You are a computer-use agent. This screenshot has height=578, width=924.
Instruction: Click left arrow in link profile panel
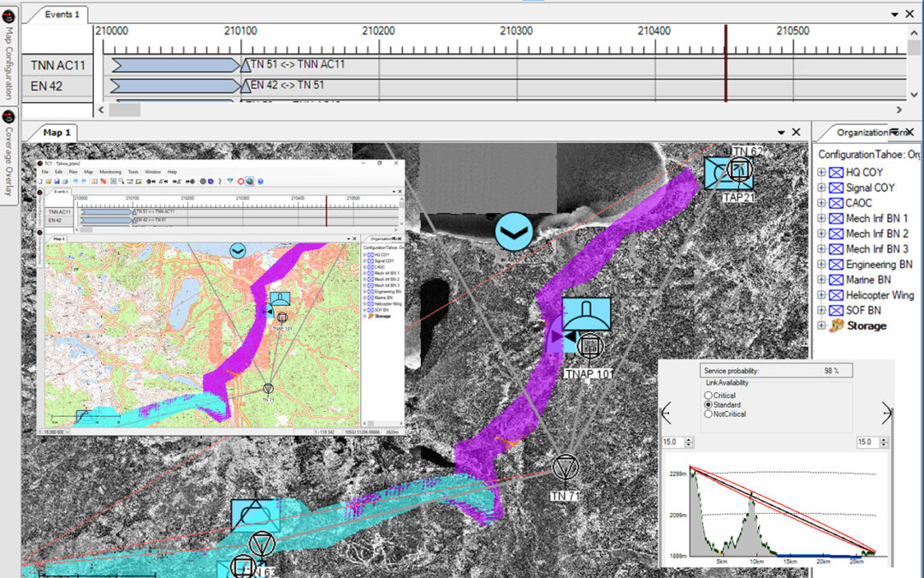(x=666, y=412)
